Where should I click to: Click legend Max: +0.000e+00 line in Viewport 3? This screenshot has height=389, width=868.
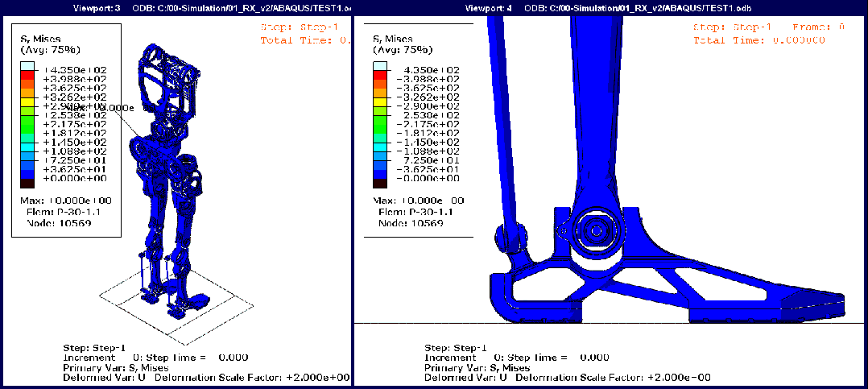coord(66,200)
